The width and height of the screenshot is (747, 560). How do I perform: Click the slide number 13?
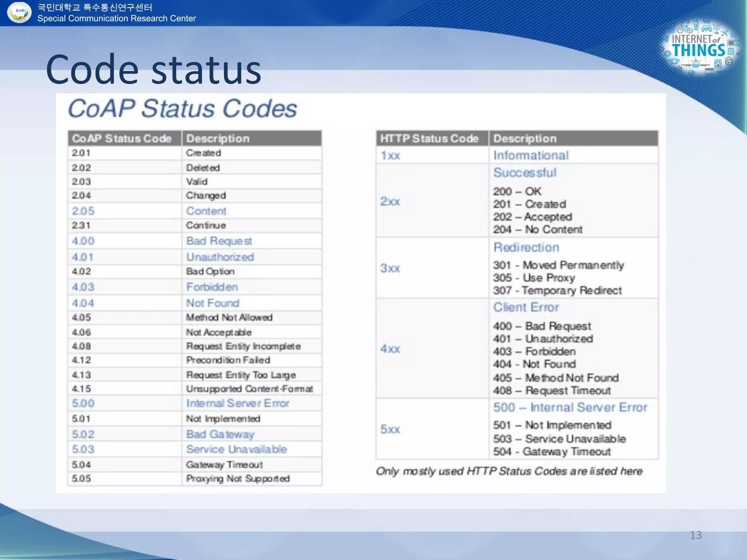pyautogui.click(x=696, y=535)
